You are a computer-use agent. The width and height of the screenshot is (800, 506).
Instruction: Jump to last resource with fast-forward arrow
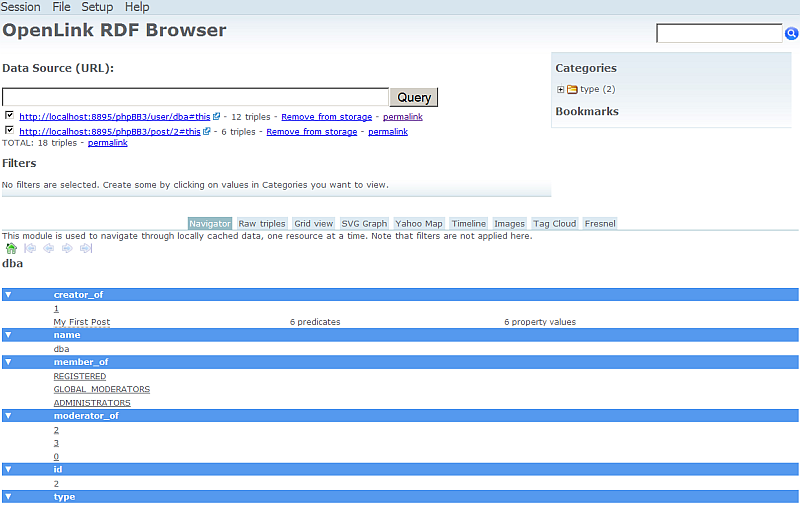(x=85, y=248)
